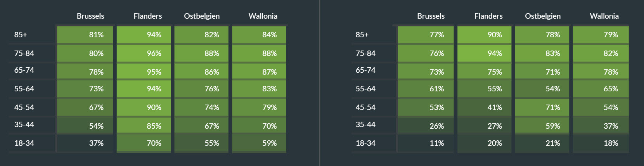Screen dimensions: 644x166
Task: Click left table Brussels 45-54 cell showing 67%
Action: pos(85,107)
